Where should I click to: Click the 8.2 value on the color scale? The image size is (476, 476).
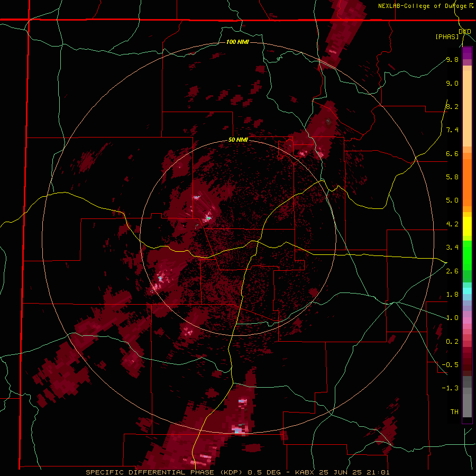point(452,106)
